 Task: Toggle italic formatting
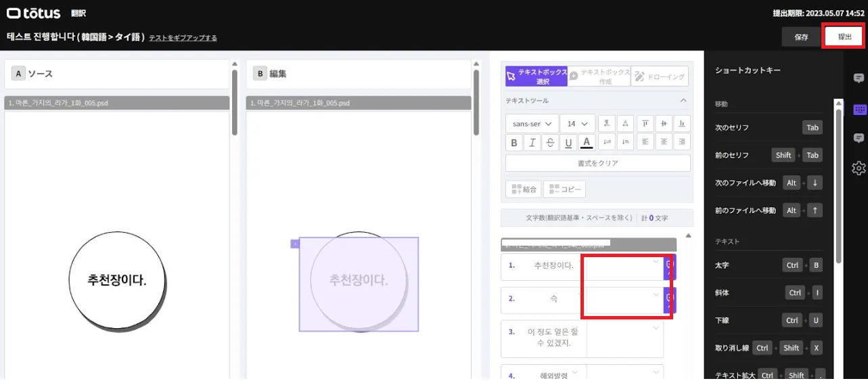click(532, 142)
